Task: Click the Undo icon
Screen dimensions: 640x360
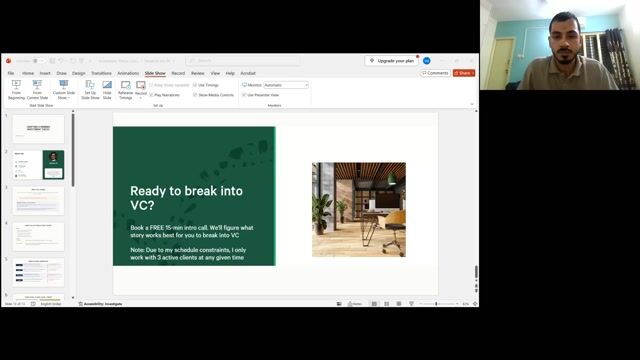Action: pyautogui.click(x=62, y=61)
